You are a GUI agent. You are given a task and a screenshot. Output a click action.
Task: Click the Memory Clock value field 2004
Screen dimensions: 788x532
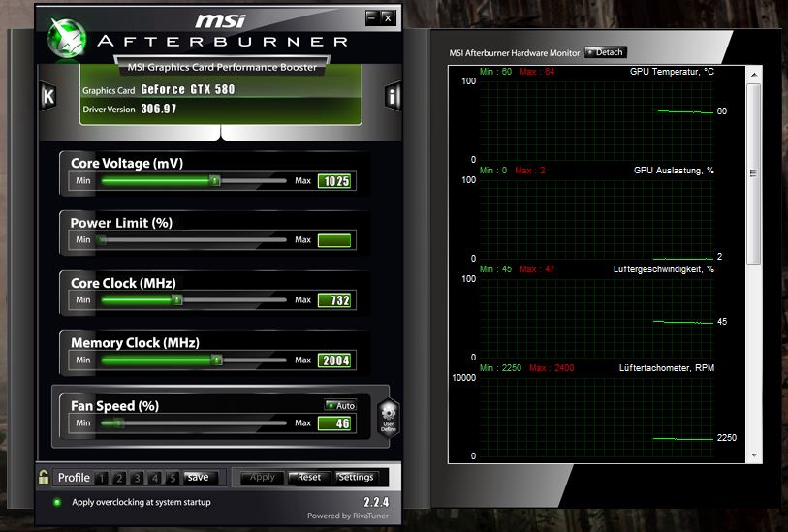tap(334, 360)
